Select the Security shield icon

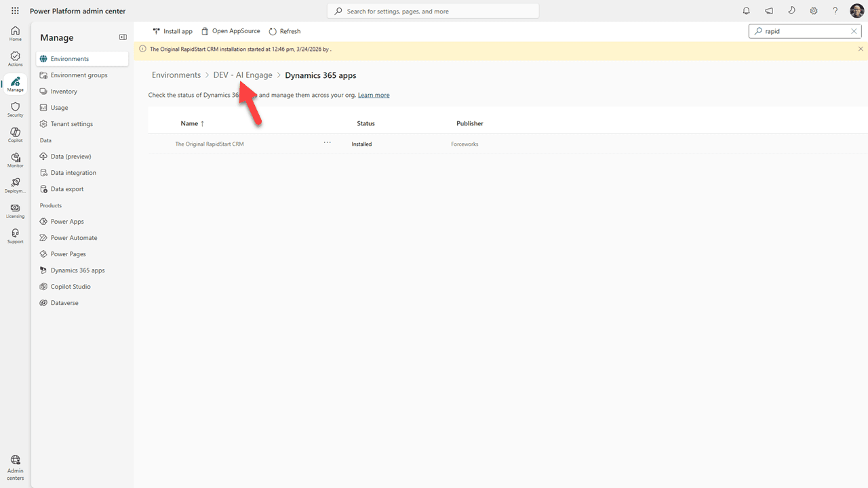15,109
